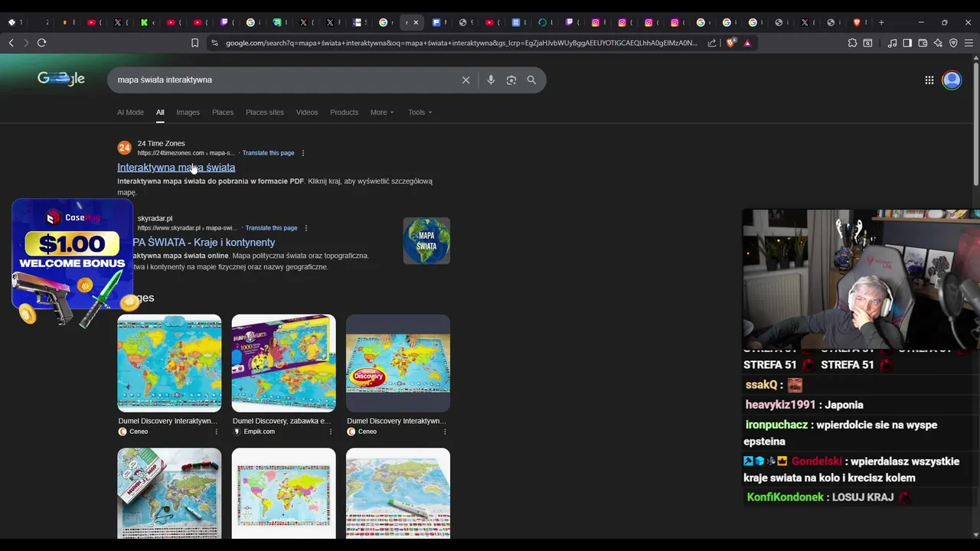
Task: Open Interaktywna mapa świata result link
Action: click(x=176, y=168)
